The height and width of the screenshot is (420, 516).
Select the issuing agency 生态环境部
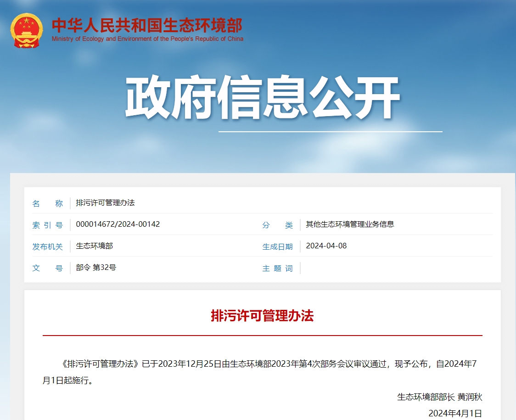click(93, 246)
